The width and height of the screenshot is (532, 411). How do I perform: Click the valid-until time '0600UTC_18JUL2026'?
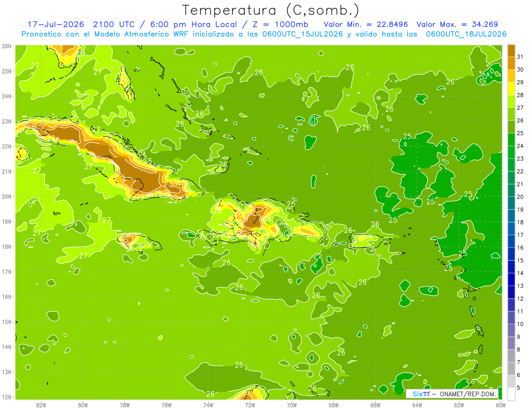[466, 34]
